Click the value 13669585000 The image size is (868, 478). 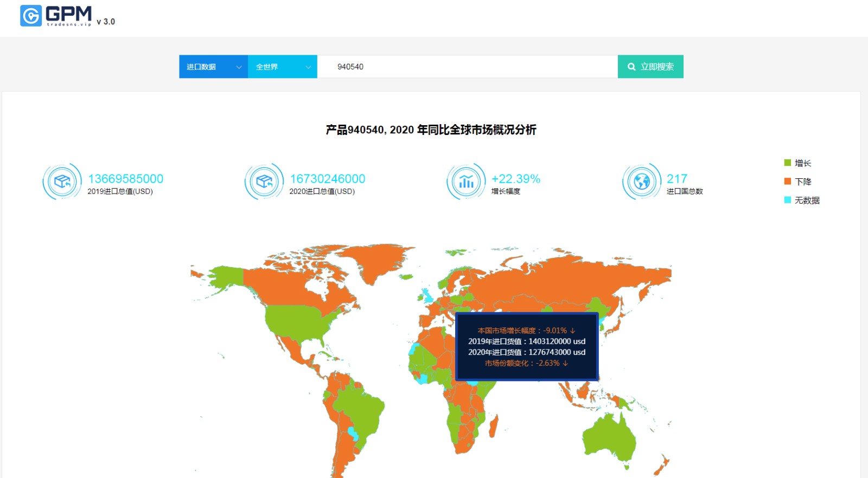point(126,179)
